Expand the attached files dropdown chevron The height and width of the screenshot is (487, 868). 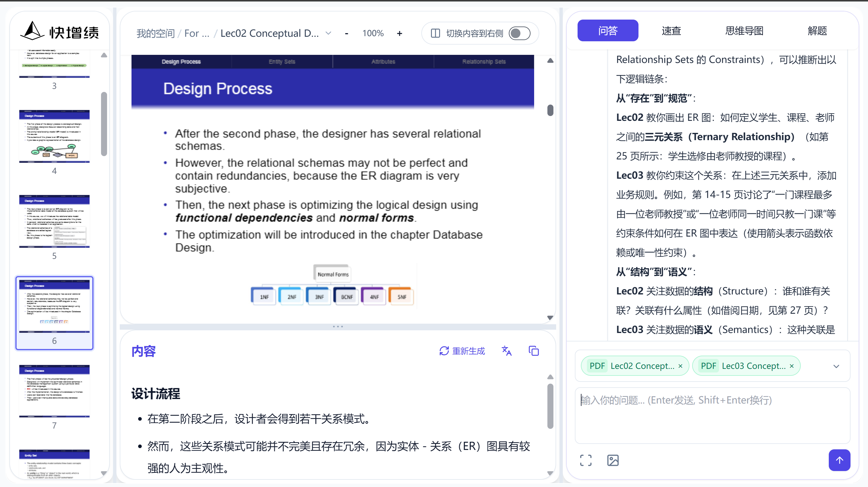836,366
